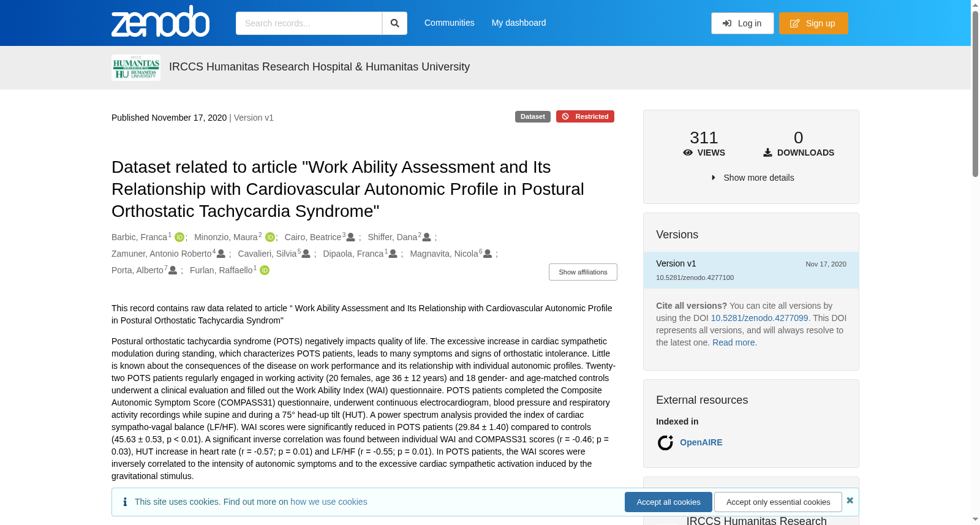
Task: Open IRCCS Humanitas Research Hospital community link
Action: [x=319, y=67]
